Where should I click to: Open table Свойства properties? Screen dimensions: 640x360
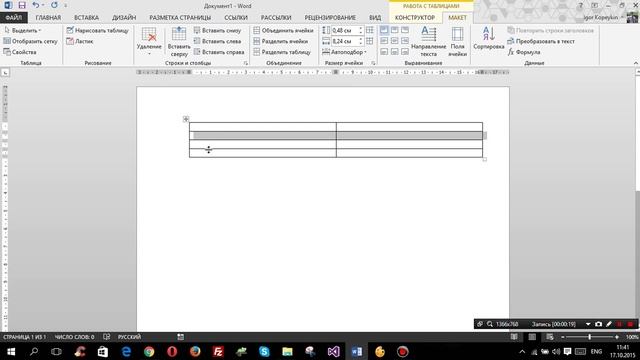20,52
